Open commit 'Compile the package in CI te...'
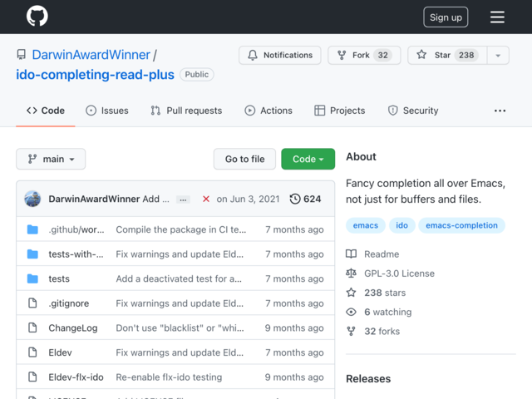Viewport: 532px width, 399px height. click(x=181, y=229)
